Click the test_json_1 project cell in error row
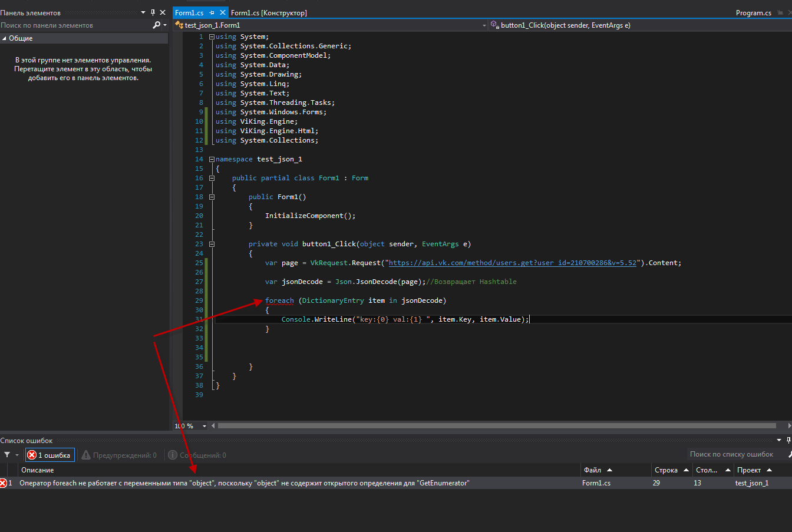The height and width of the screenshot is (532, 792). (752, 483)
